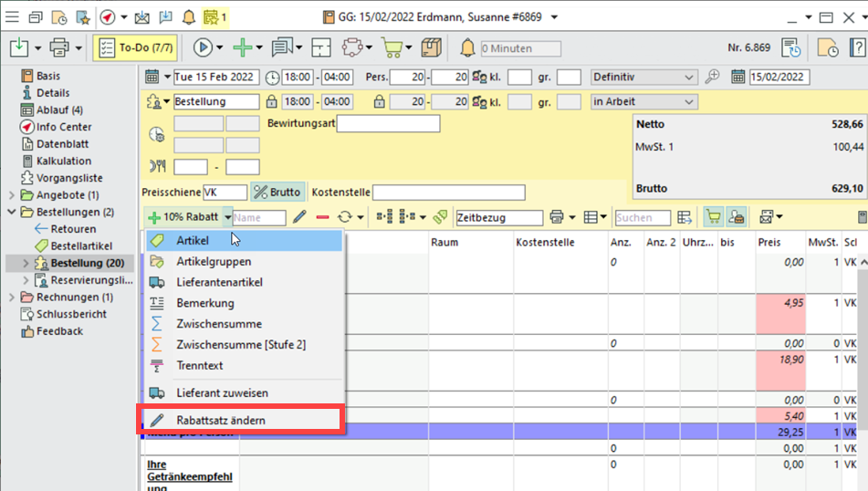Click the printer icon in the main toolbar

point(60,47)
